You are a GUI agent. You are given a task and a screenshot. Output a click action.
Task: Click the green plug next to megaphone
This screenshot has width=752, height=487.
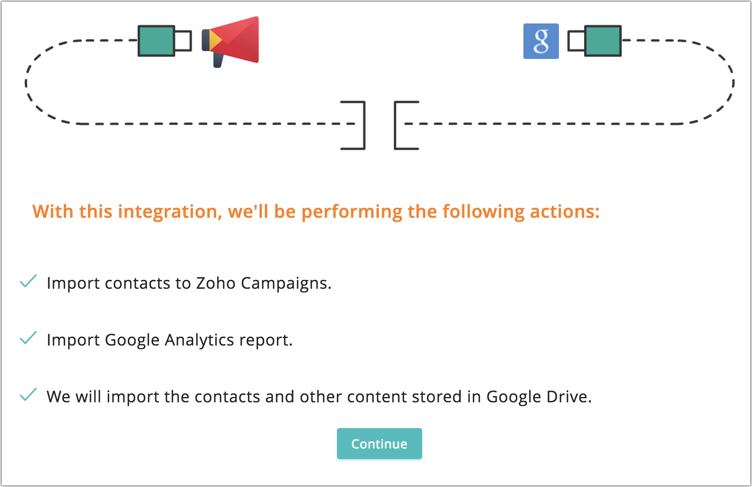tap(156, 41)
